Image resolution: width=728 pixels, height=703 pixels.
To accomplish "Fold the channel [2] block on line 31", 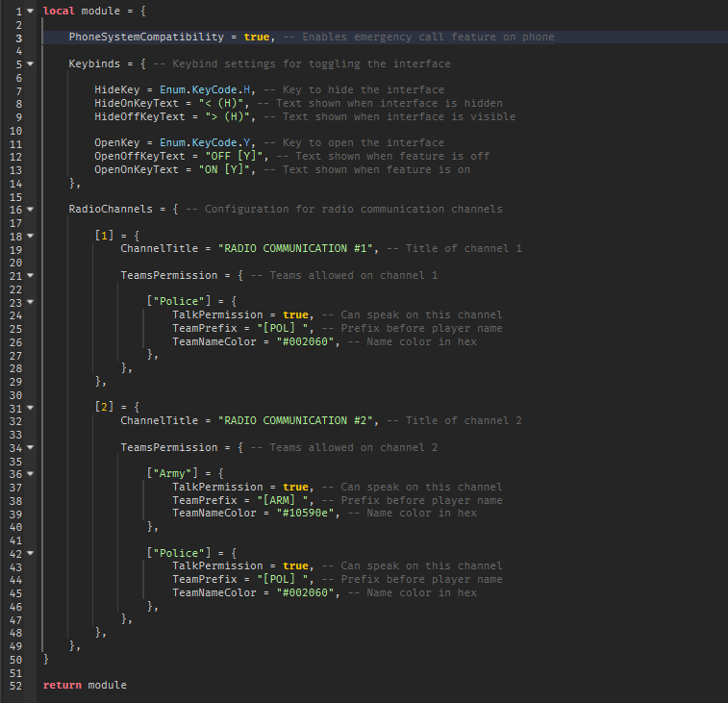I will coord(31,407).
